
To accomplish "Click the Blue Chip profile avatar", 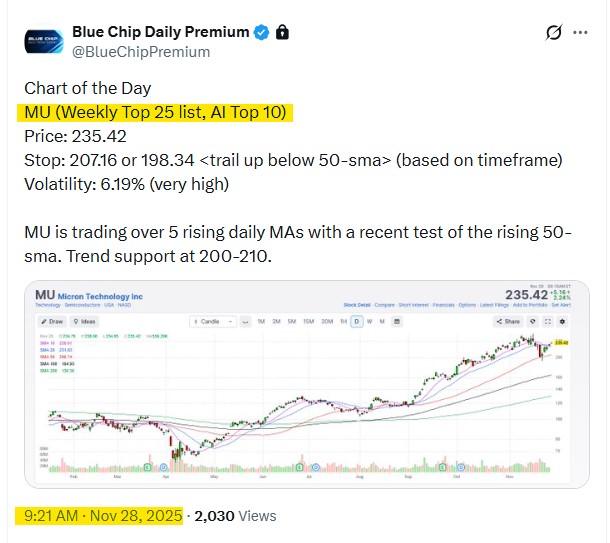I will pyautogui.click(x=43, y=42).
